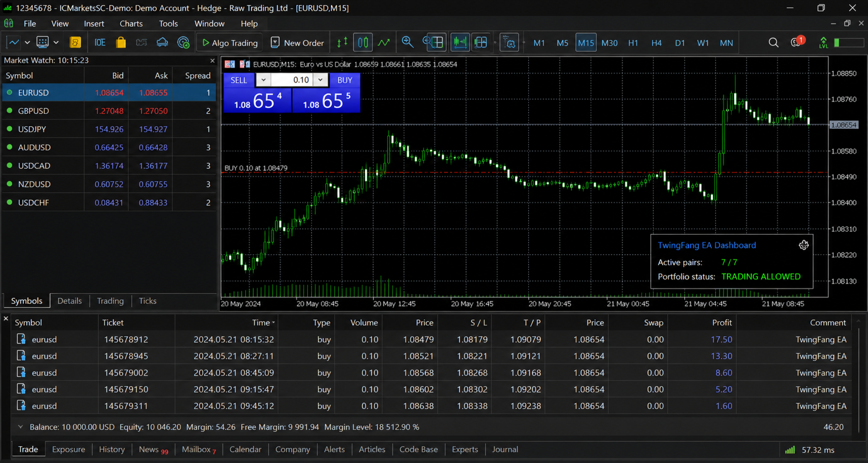
Task: Open the chart type dropdown arrow
Action: (x=27, y=43)
